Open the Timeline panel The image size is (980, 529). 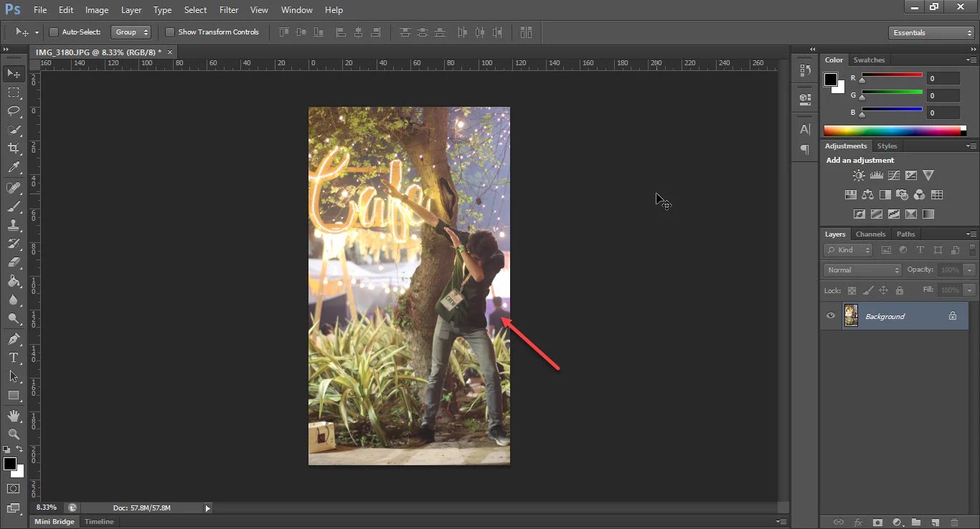pyautogui.click(x=98, y=522)
